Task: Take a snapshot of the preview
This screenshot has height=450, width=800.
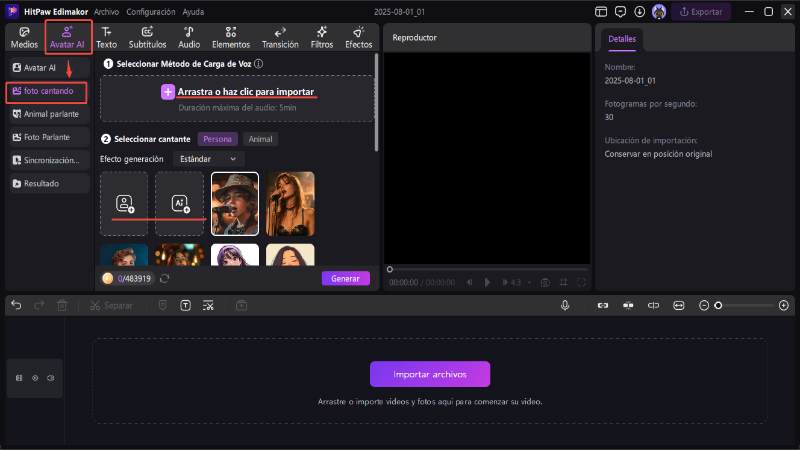Action: [545, 282]
